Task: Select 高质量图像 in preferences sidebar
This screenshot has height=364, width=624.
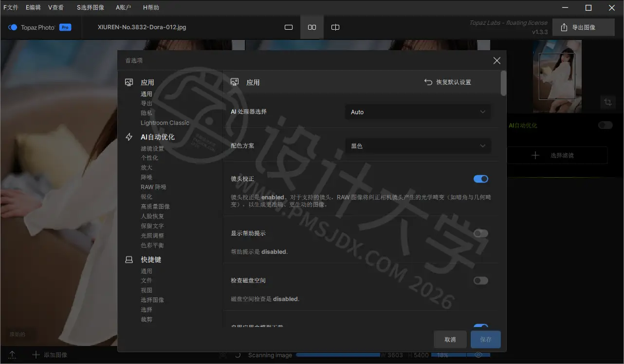Action: (x=155, y=206)
